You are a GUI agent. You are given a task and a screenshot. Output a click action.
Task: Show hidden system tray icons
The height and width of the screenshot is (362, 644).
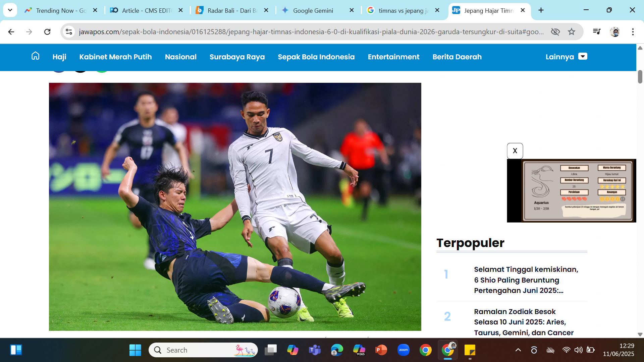(x=518, y=350)
